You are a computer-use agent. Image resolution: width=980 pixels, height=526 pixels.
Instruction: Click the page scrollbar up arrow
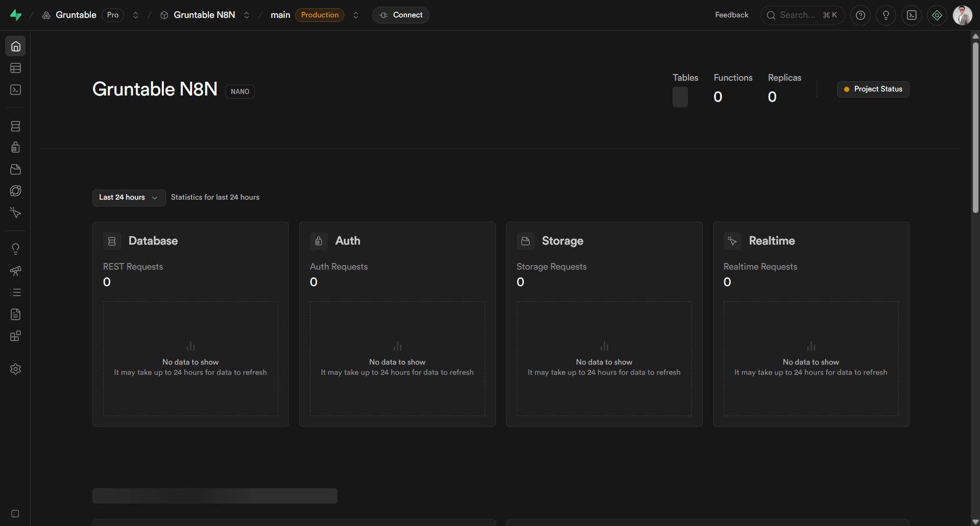click(975, 36)
